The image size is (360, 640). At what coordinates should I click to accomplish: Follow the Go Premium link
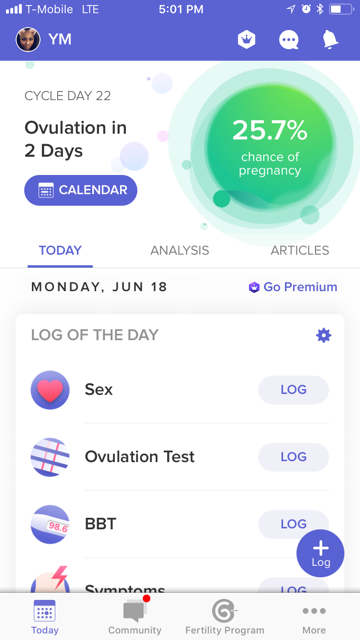pos(293,287)
